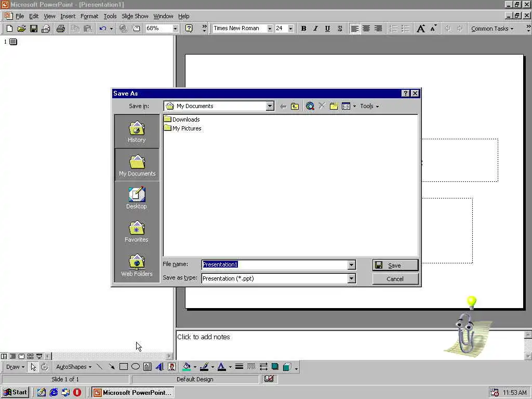The height and width of the screenshot is (399, 532).
Task: Toggle Underline formatting button
Action: (x=327, y=29)
